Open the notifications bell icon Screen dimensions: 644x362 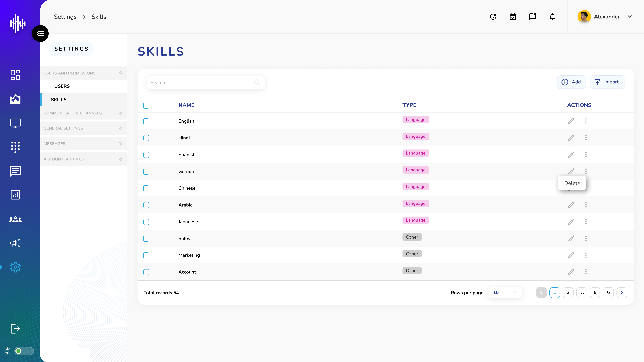[552, 17]
